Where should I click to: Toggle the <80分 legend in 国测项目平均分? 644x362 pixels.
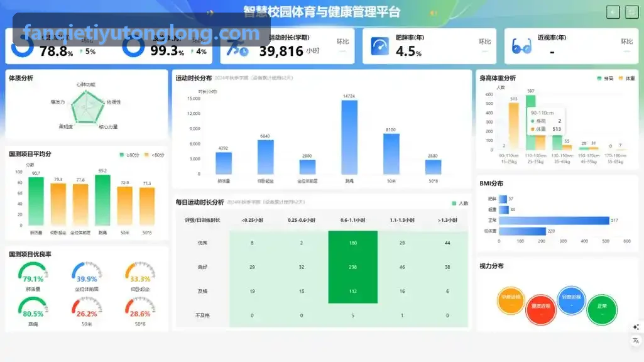[x=155, y=155]
